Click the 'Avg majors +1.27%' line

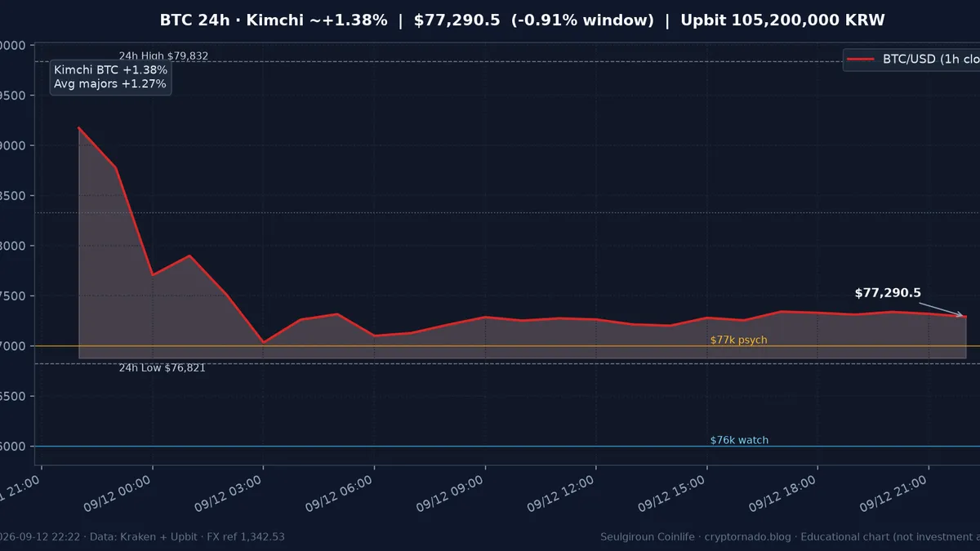[x=110, y=84]
